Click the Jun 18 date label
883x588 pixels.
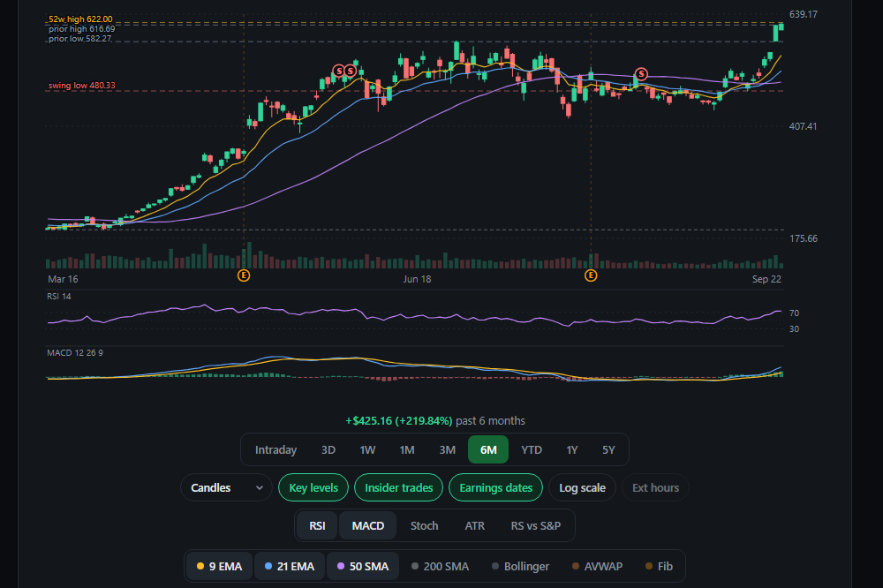[418, 279]
